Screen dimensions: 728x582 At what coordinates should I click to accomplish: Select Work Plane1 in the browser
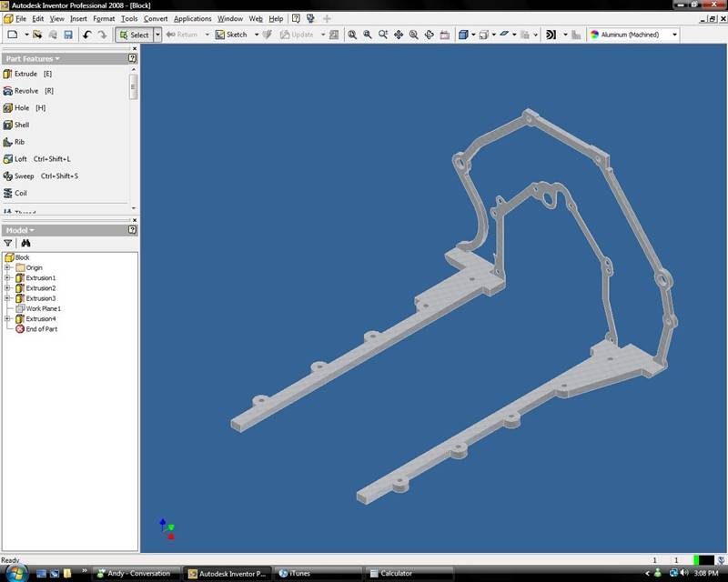click(x=43, y=309)
